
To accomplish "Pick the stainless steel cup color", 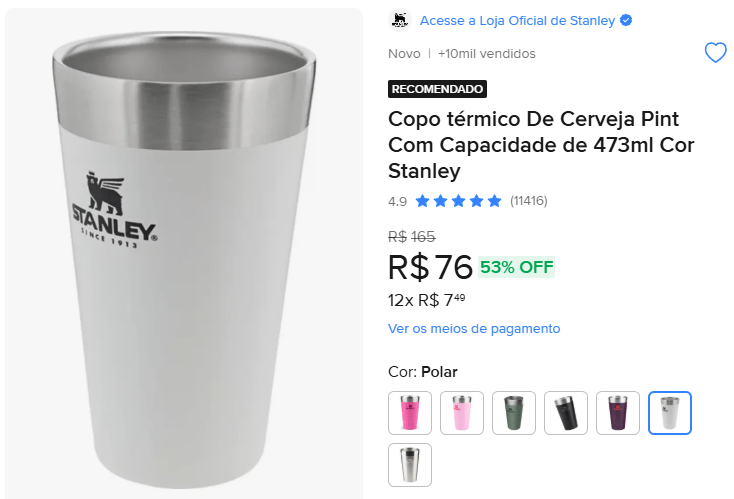I will point(410,464).
